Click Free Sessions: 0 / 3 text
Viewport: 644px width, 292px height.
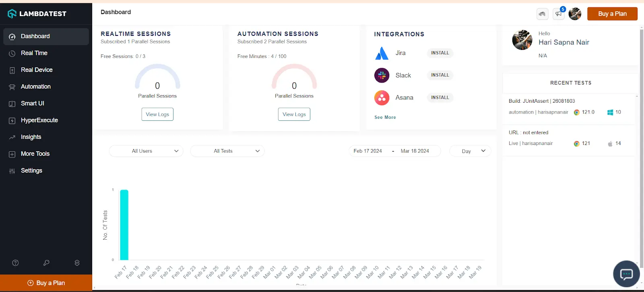123,56
